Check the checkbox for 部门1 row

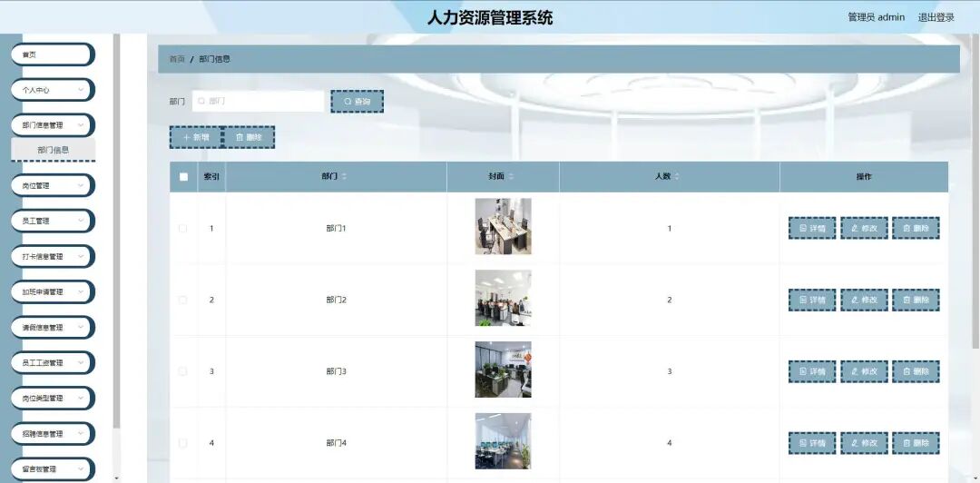183,229
